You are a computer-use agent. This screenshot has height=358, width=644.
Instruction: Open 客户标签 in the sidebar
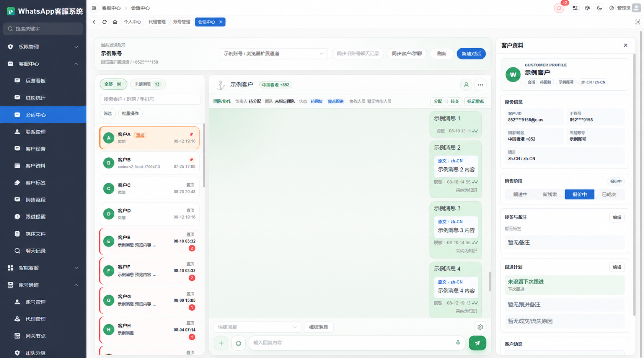pyautogui.click(x=43, y=183)
